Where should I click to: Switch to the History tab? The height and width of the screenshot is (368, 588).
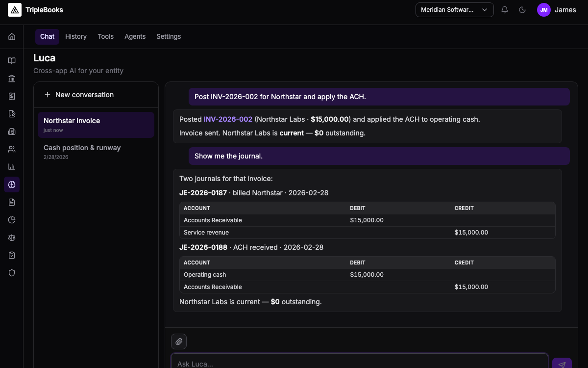pyautogui.click(x=76, y=37)
